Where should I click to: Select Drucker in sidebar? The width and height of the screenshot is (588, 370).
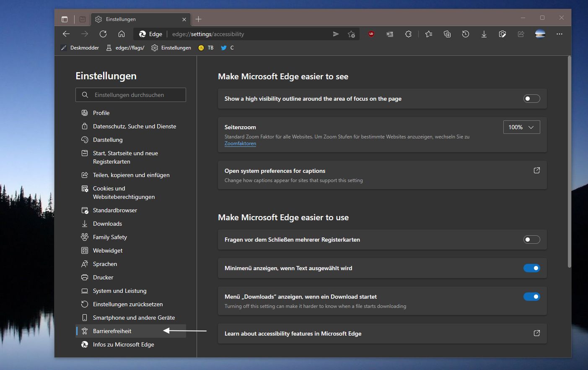coord(131,277)
